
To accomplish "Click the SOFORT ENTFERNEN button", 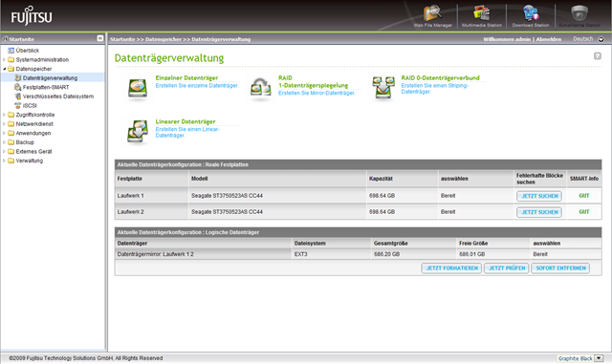I will point(560,268).
